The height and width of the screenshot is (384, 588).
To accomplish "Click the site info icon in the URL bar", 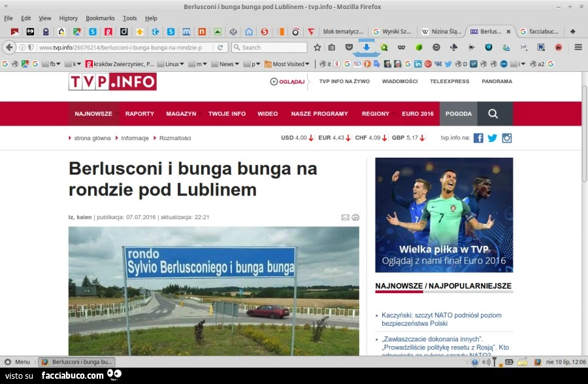I will tap(22, 47).
